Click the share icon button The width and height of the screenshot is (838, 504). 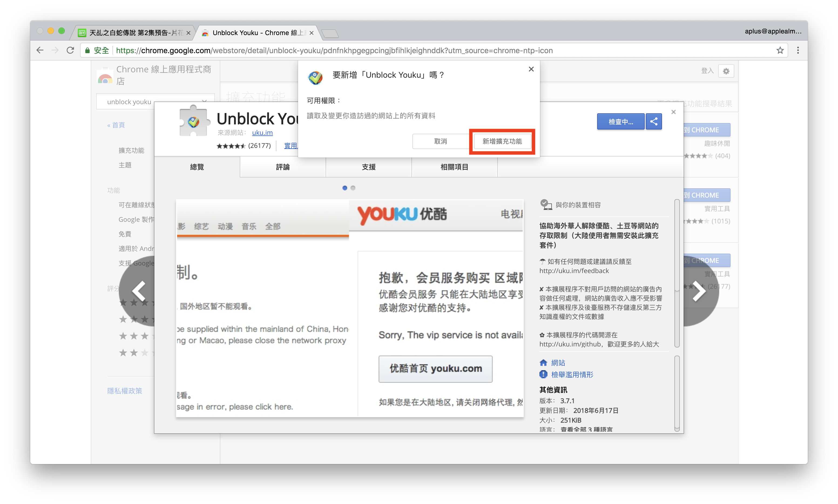pyautogui.click(x=654, y=122)
